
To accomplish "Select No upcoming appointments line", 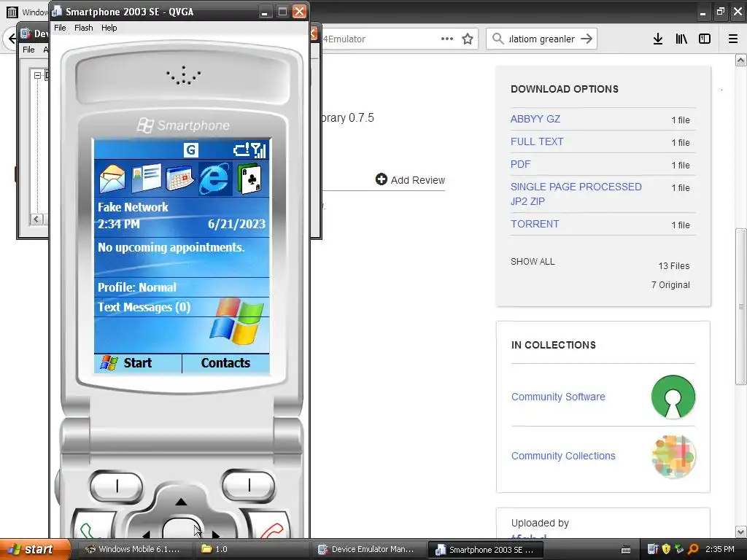I will [182, 248].
